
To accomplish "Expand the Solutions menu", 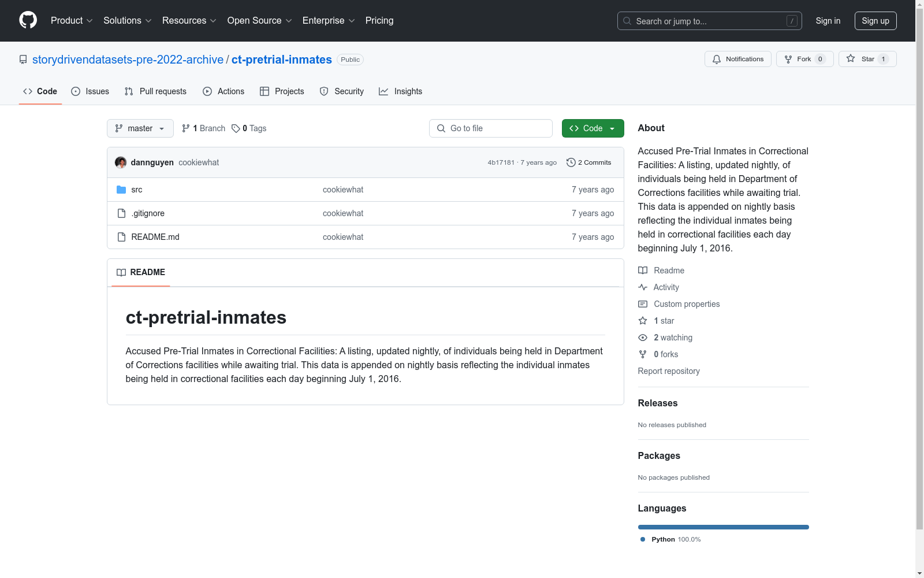I will pos(128,20).
